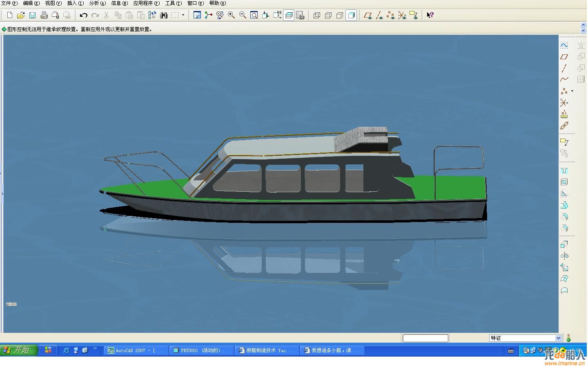This screenshot has width=588, height=368.
Task: Select the Datum Point tool
Action: click(564, 91)
